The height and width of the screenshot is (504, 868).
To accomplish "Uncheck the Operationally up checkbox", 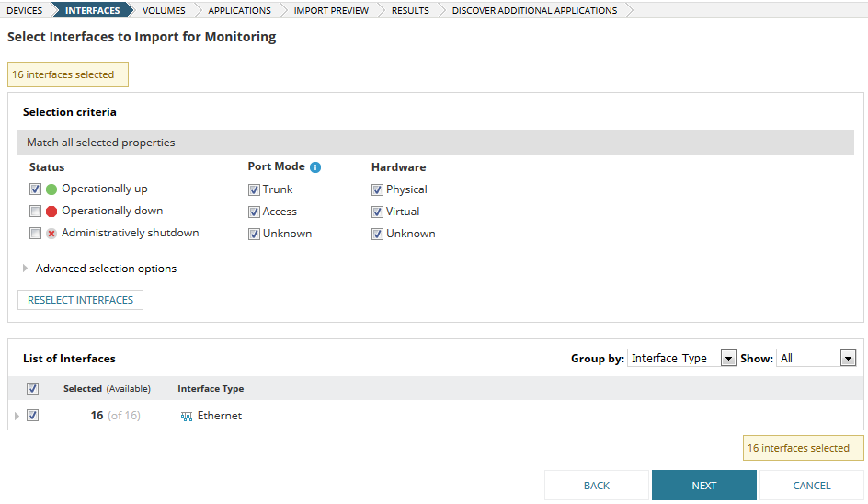I will pyautogui.click(x=35, y=189).
